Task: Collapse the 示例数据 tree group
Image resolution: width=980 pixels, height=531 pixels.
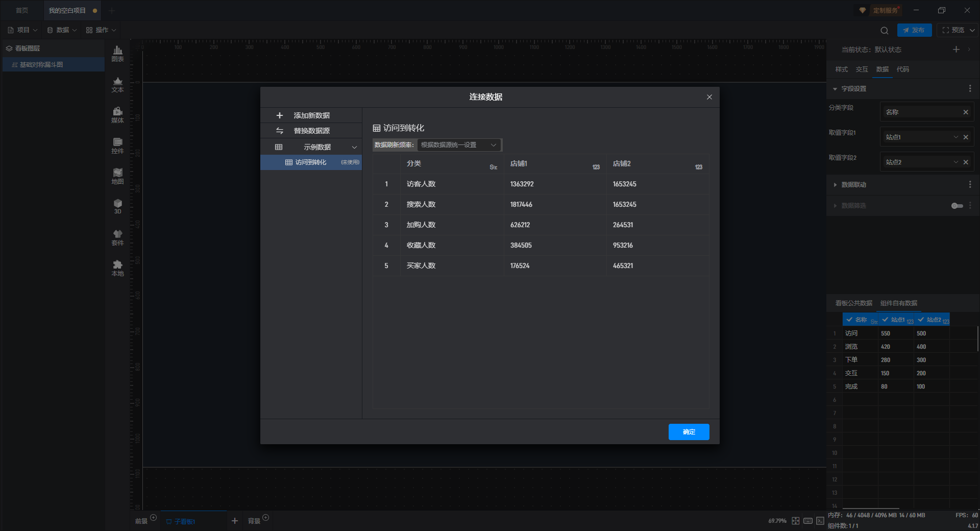Action: pos(354,147)
